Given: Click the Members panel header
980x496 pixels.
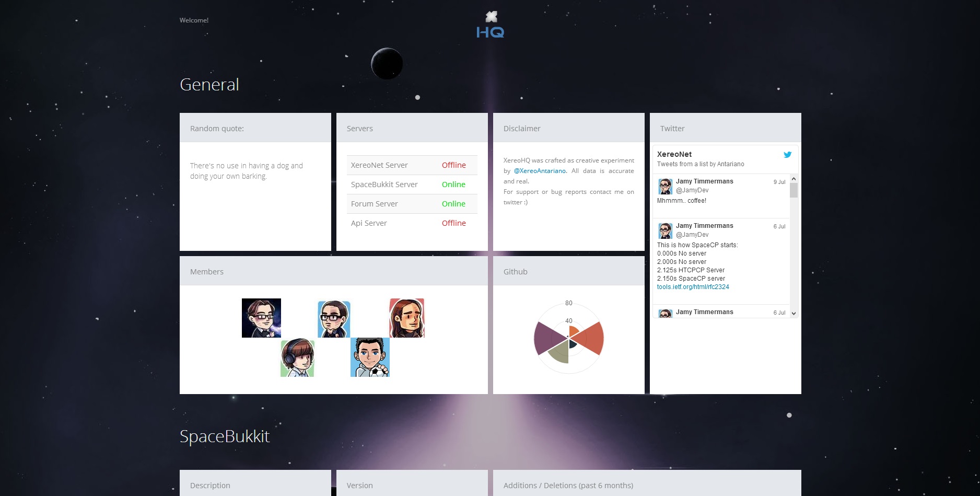Looking at the screenshot, I should (334, 271).
